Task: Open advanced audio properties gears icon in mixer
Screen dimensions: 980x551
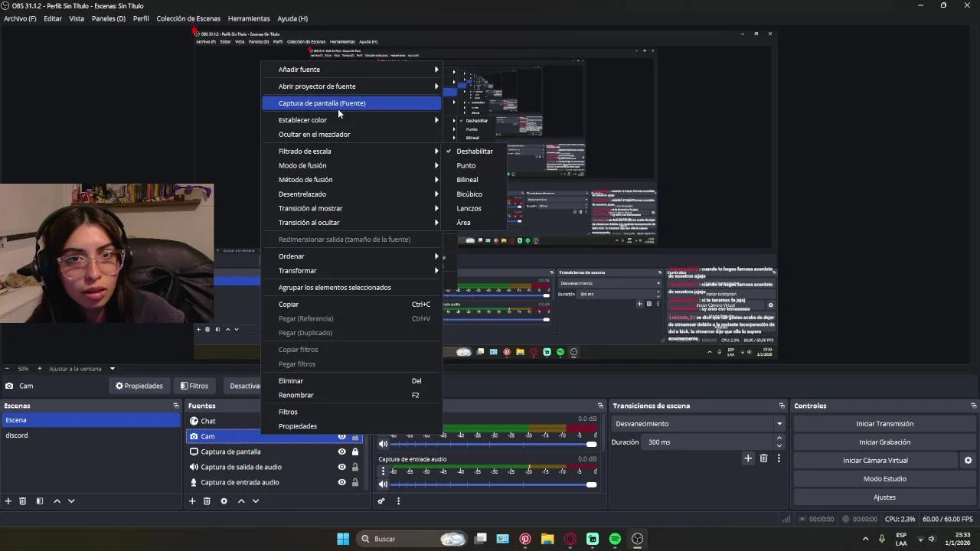Action: pos(381,501)
